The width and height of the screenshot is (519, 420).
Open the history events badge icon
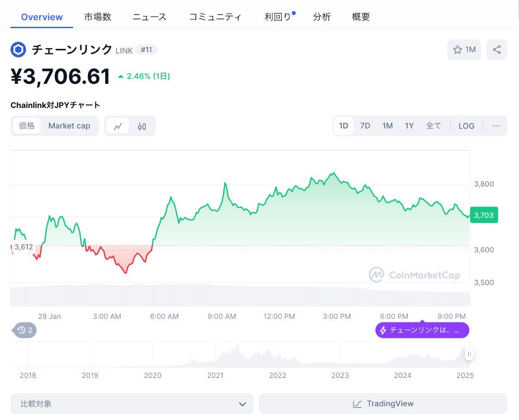pos(25,331)
